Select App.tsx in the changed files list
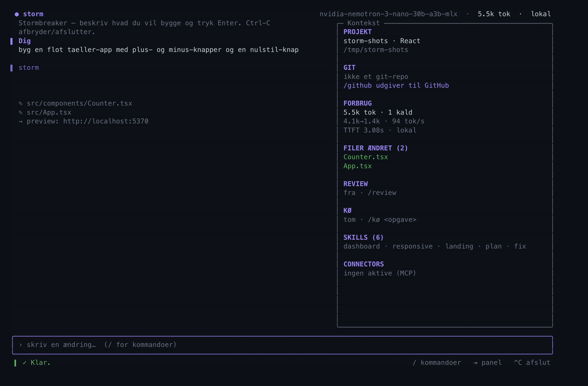Image resolution: width=588 pixels, height=386 pixels. pos(358,166)
